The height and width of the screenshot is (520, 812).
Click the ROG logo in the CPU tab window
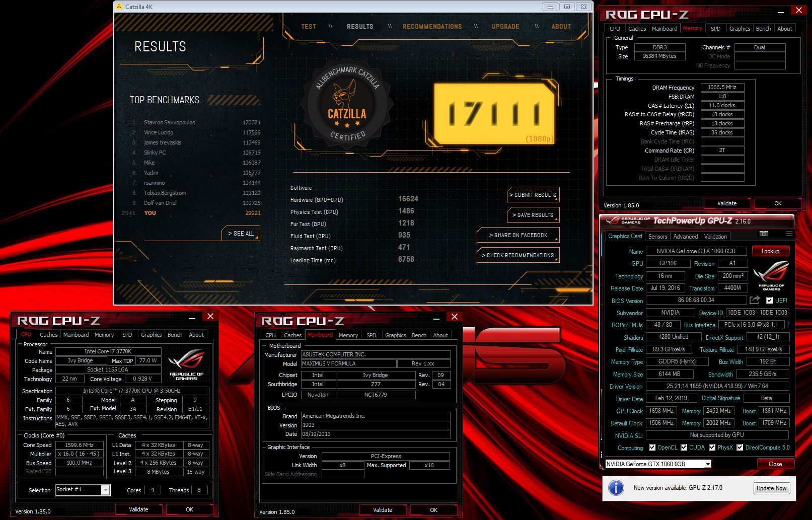(187, 363)
